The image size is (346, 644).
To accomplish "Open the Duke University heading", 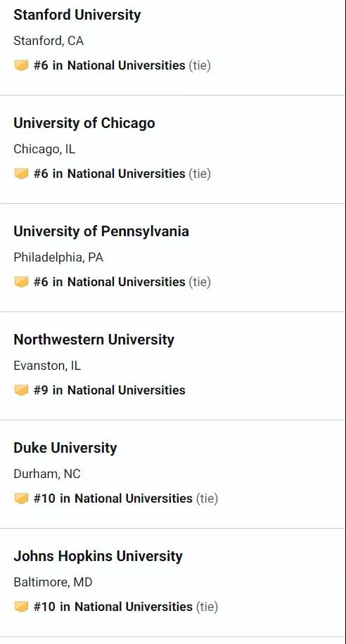I will click(x=65, y=448).
